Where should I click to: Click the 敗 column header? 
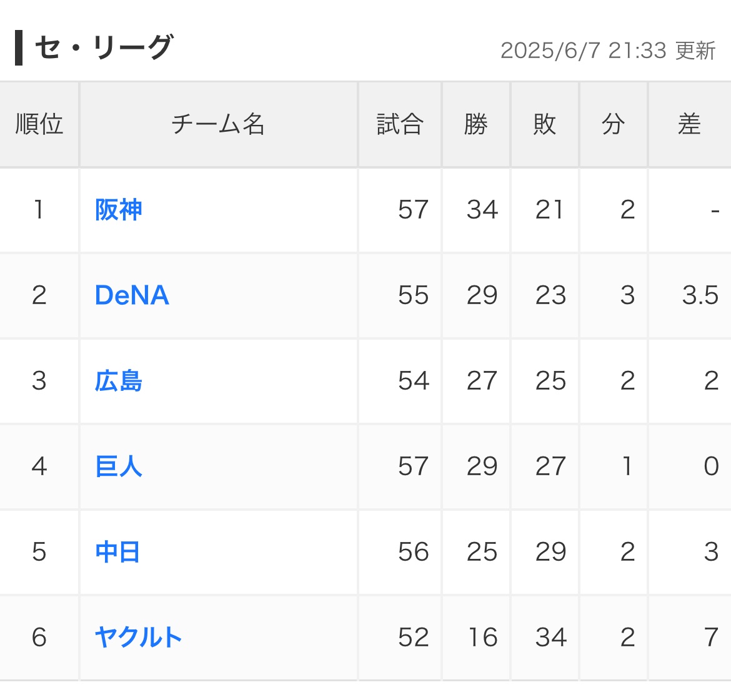(545, 124)
